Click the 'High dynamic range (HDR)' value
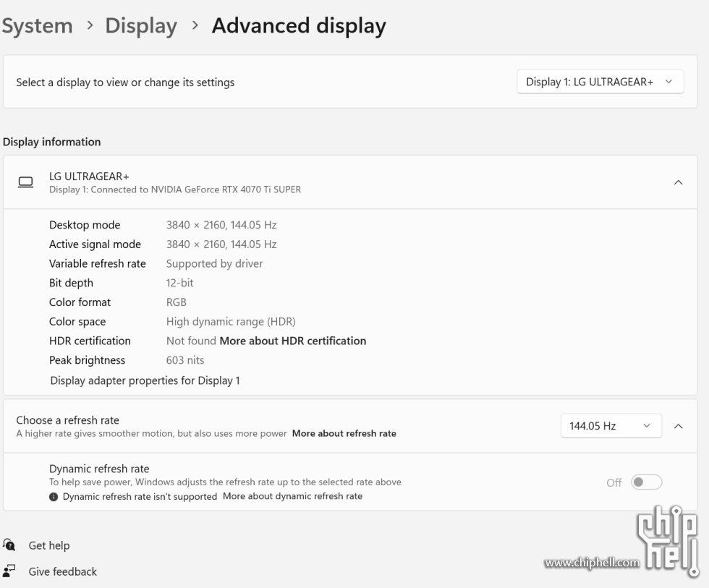Viewport: 709px width, 588px height. point(231,322)
